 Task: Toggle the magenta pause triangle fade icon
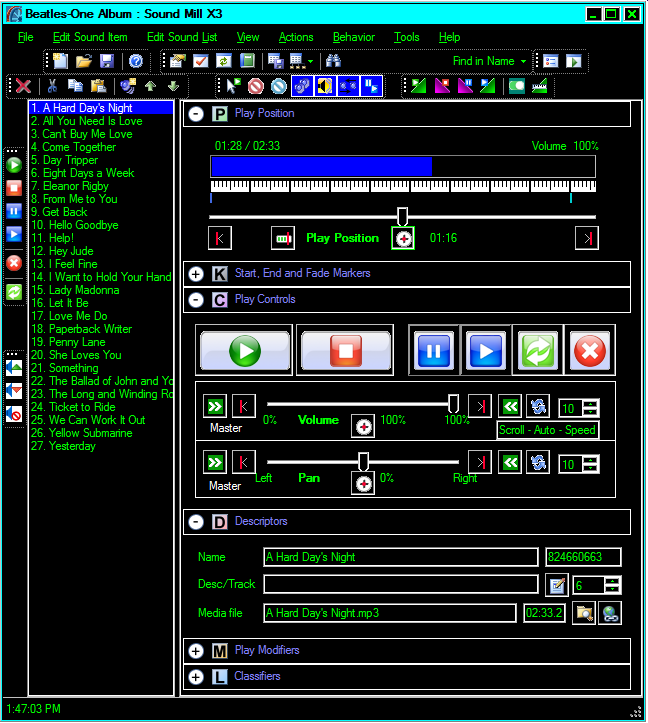point(465,86)
